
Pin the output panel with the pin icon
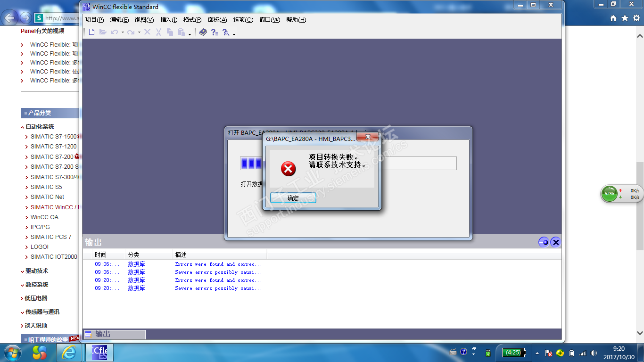[x=544, y=242]
